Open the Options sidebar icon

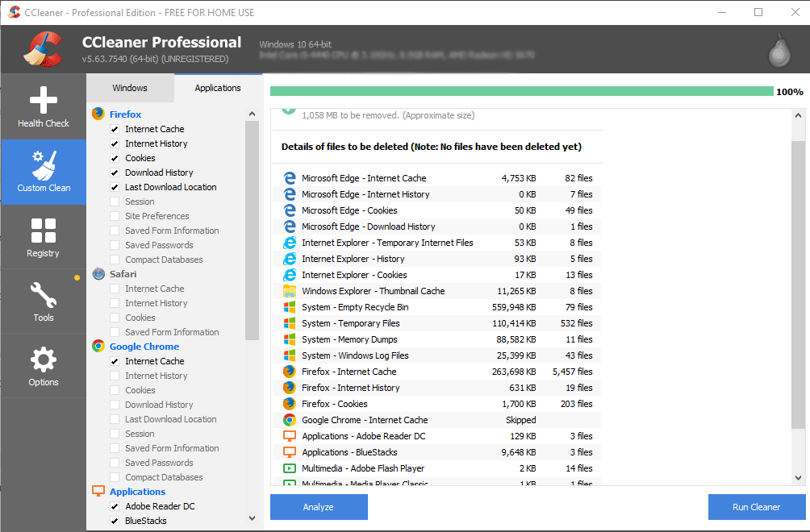click(43, 365)
